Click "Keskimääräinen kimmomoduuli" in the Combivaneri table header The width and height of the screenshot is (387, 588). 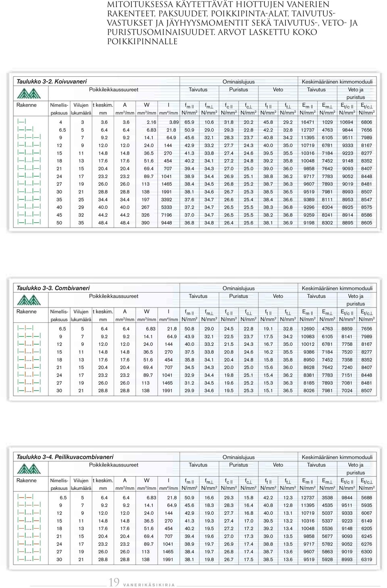coord(337,289)
